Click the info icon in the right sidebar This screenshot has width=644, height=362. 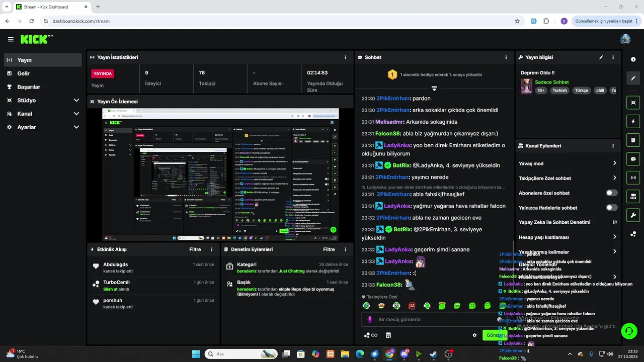pyautogui.click(x=633, y=59)
